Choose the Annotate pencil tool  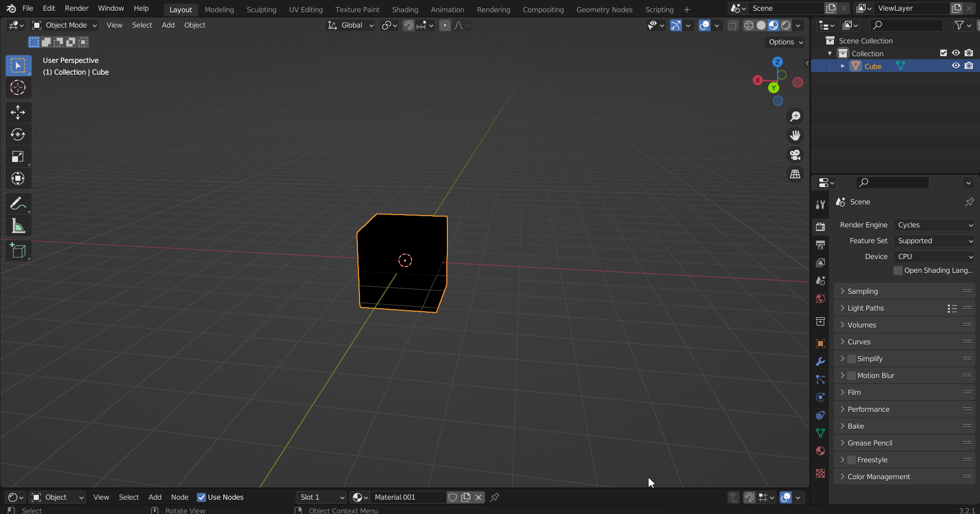point(18,204)
